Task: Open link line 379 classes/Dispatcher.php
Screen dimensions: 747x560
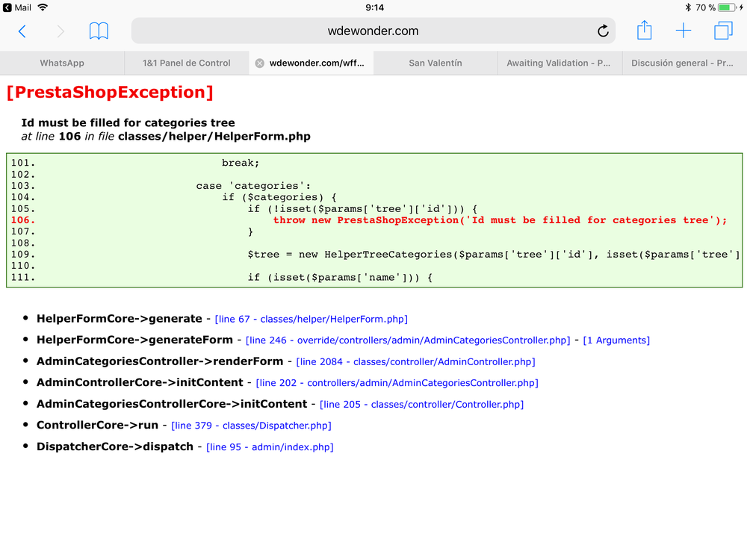Action: pos(251,426)
